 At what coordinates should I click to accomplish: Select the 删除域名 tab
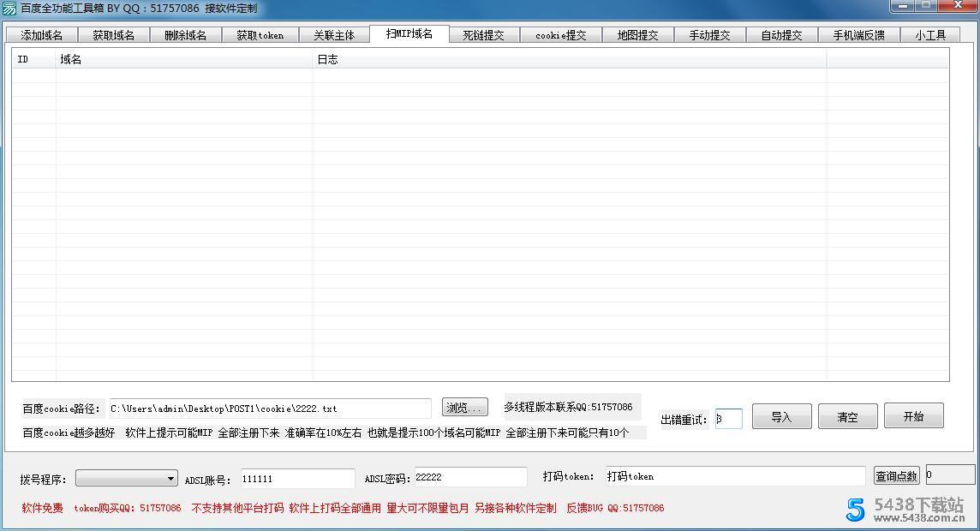[185, 34]
